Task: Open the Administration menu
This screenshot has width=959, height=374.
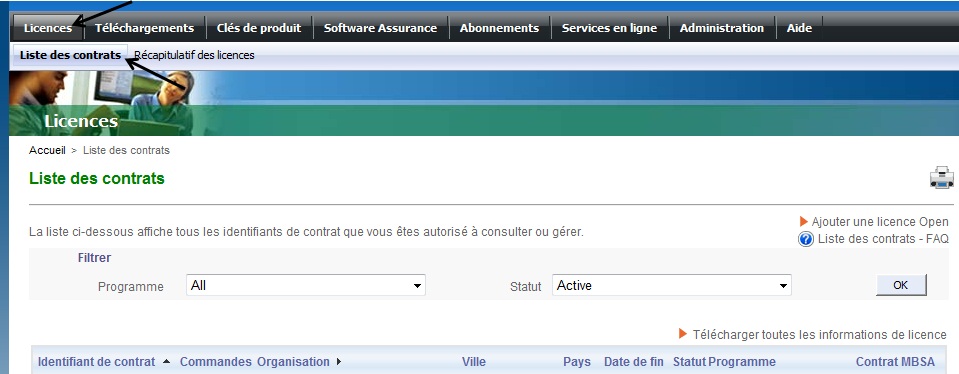Action: 722,28
